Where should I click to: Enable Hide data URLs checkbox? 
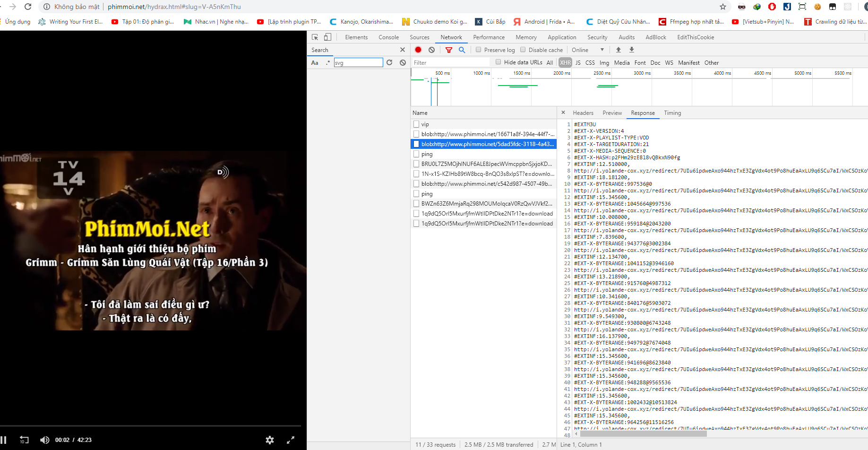tap(498, 62)
